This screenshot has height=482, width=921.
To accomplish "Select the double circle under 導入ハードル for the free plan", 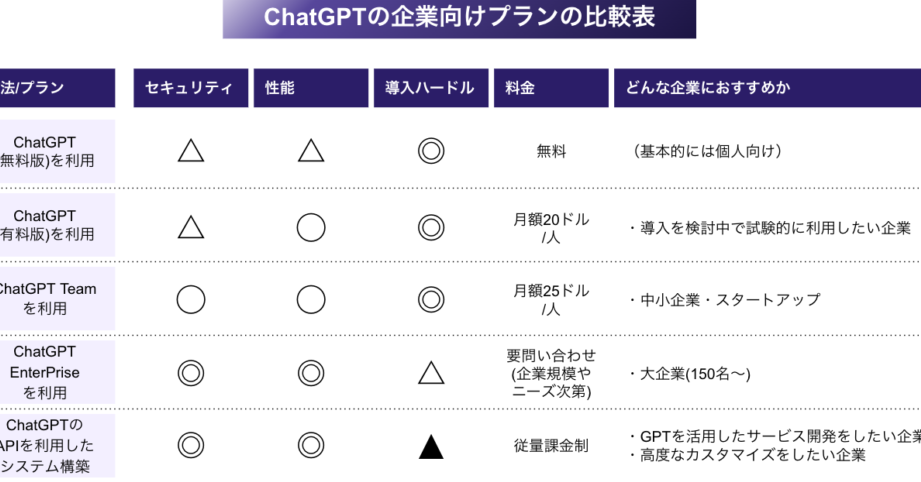I will coord(431,151).
